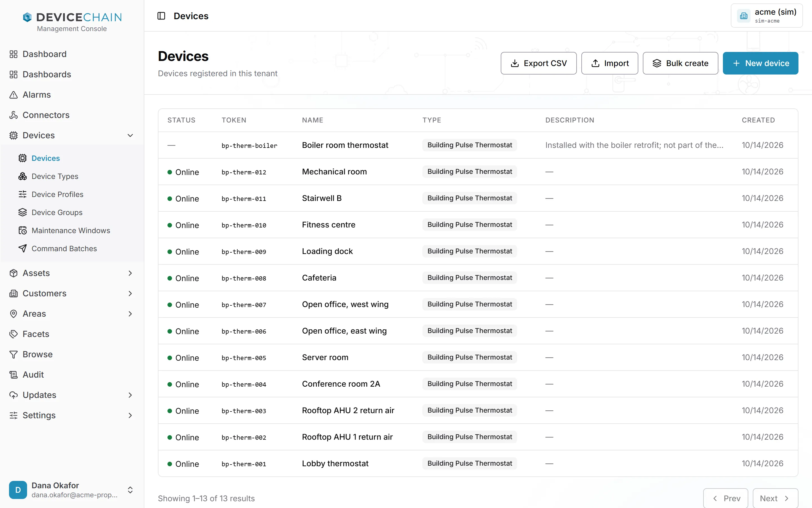The image size is (812, 508).
Task: Click Conference room 2A device name
Action: coord(341,384)
